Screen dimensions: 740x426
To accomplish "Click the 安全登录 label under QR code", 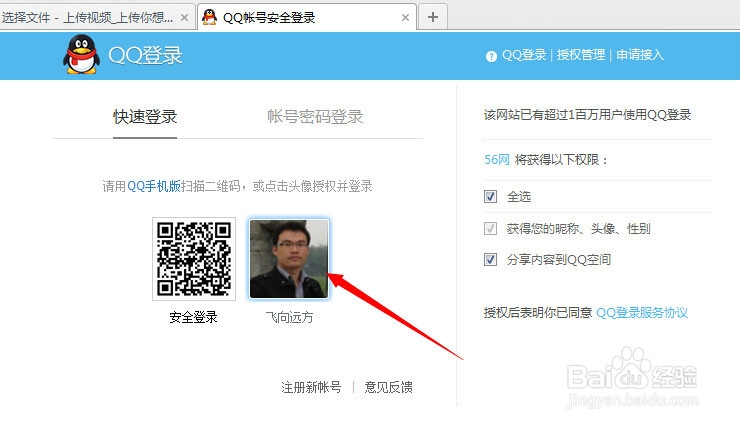I will pos(193,317).
